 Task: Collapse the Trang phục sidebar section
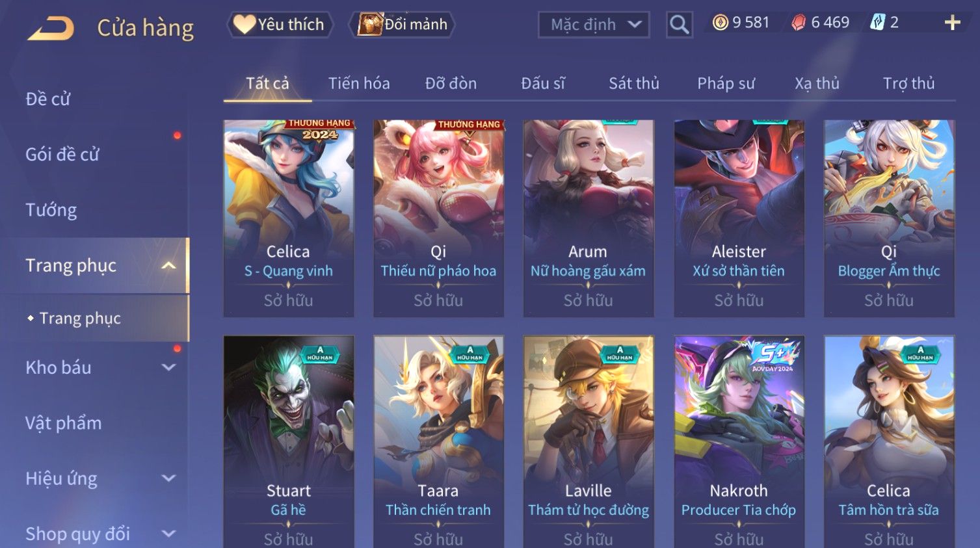pos(168,265)
